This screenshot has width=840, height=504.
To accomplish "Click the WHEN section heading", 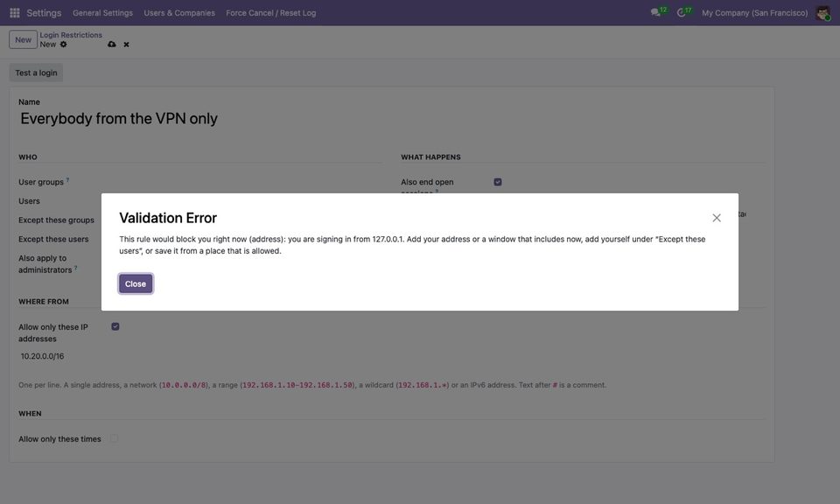I will tap(30, 414).
